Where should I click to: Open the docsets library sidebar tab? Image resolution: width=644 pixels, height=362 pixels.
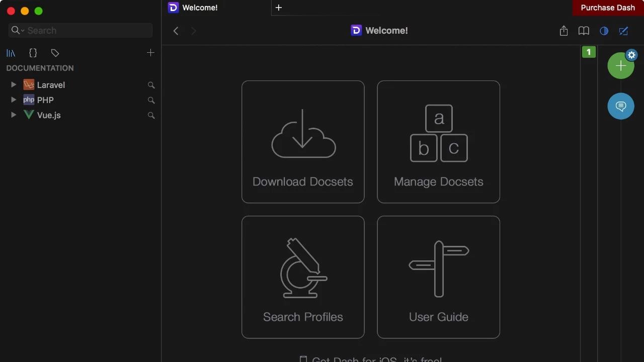[x=11, y=53]
